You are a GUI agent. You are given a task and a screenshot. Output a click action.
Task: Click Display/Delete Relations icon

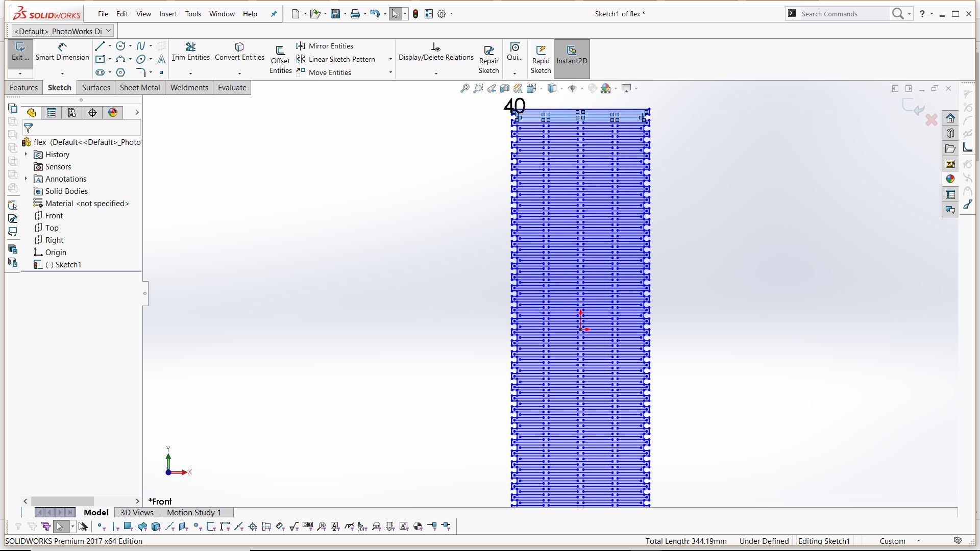[x=435, y=48]
